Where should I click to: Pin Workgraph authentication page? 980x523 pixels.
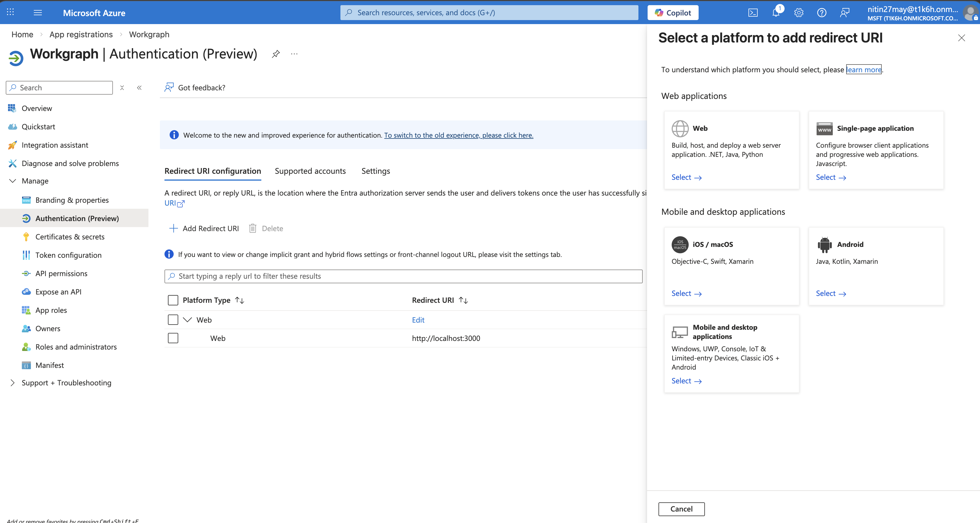point(276,54)
